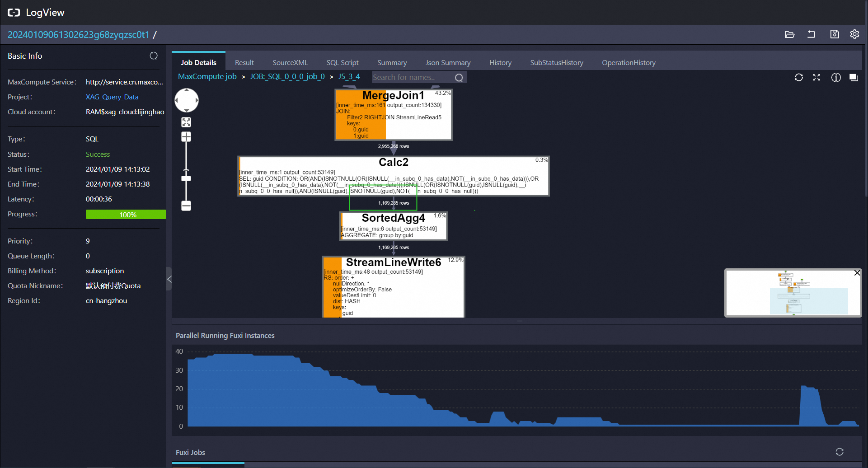This screenshot has height=468, width=868.
Task: Click the search magnifier icon
Action: click(459, 78)
